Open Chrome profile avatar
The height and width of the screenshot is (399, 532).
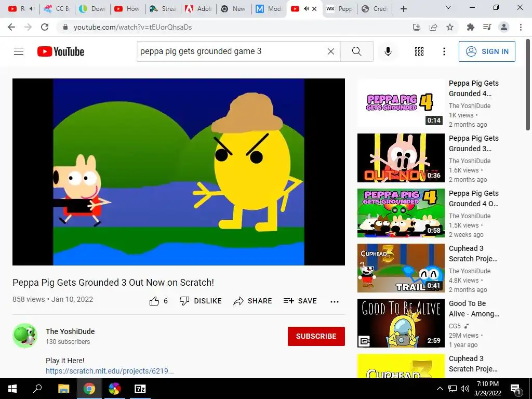[504, 27]
